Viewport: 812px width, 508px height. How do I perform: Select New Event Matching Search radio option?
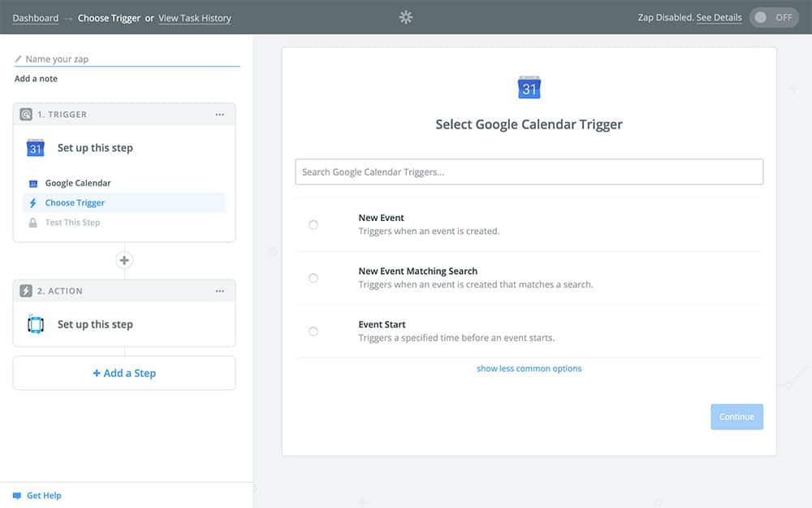pos(313,278)
